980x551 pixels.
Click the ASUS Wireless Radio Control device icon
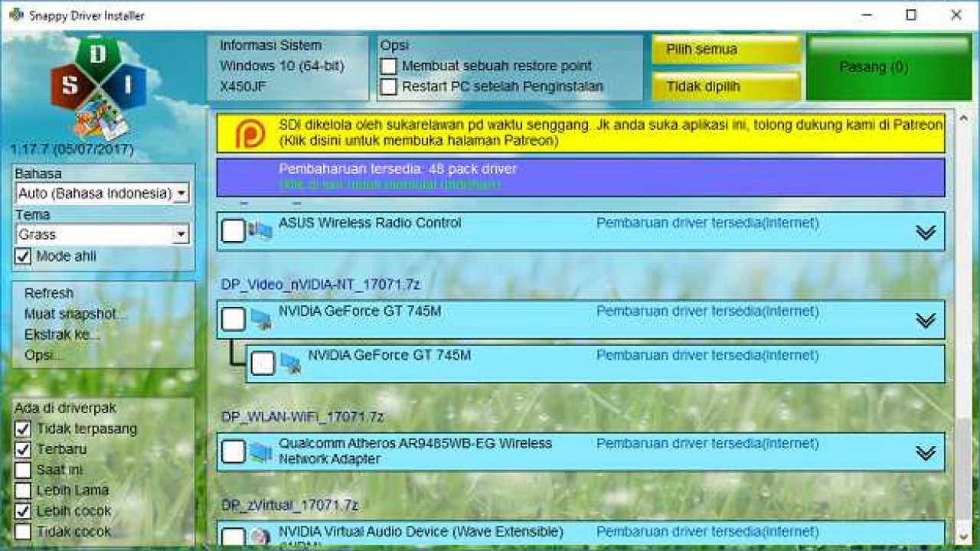[260, 230]
